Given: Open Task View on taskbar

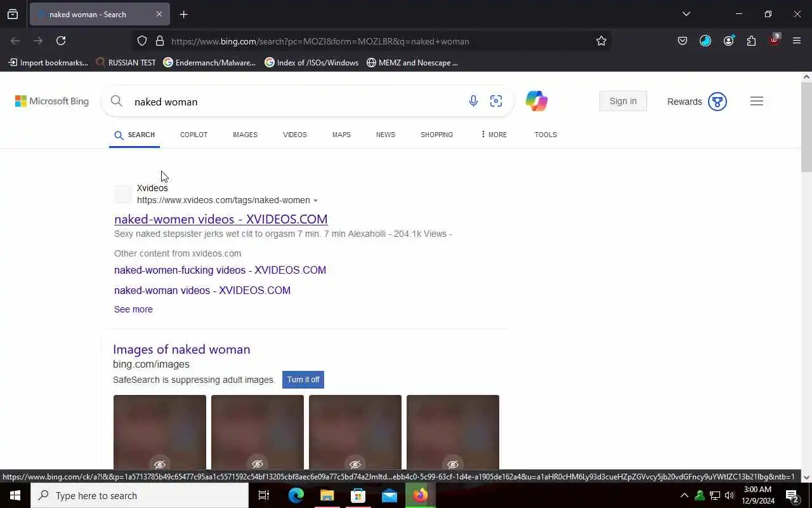Looking at the screenshot, I should [x=264, y=495].
